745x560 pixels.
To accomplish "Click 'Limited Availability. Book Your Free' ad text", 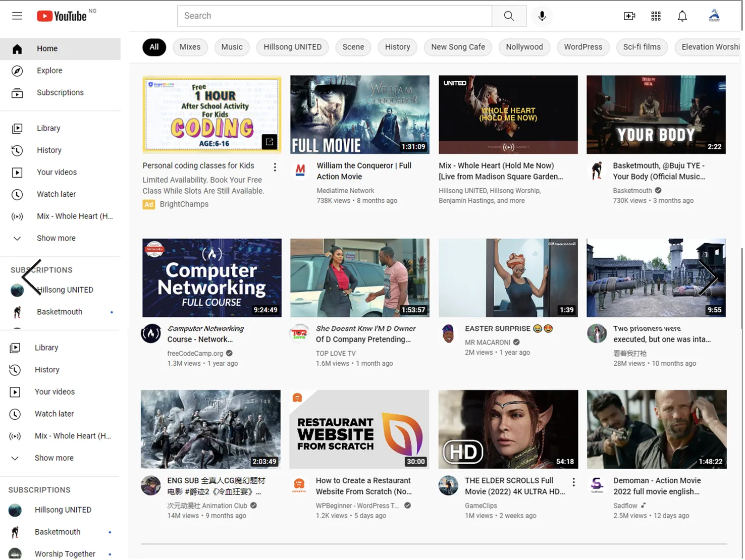I will [x=203, y=181].
